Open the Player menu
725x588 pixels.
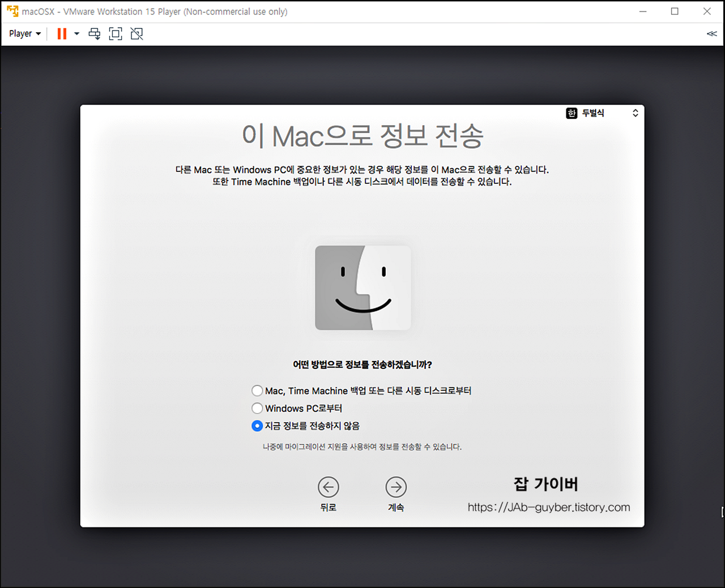(25, 34)
